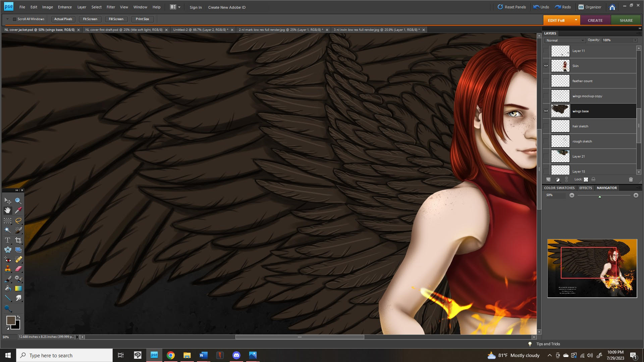The height and width of the screenshot is (362, 644).
Task: Switch to the Untitled-2 document tab
Action: tap(200, 30)
